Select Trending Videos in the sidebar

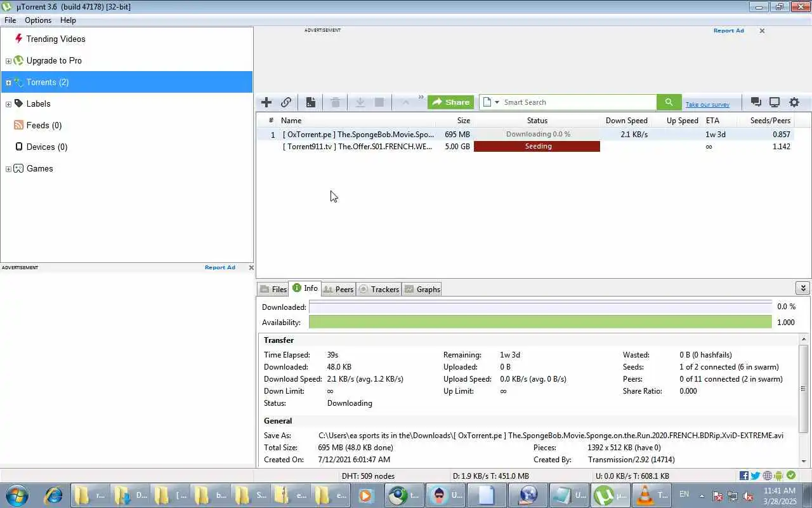click(56, 39)
